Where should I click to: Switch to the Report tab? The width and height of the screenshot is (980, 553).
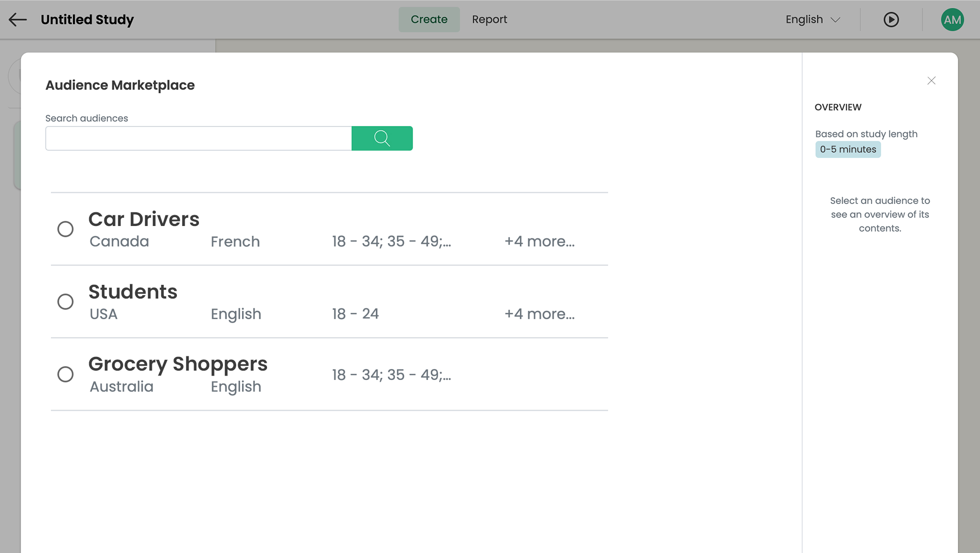pyautogui.click(x=490, y=20)
